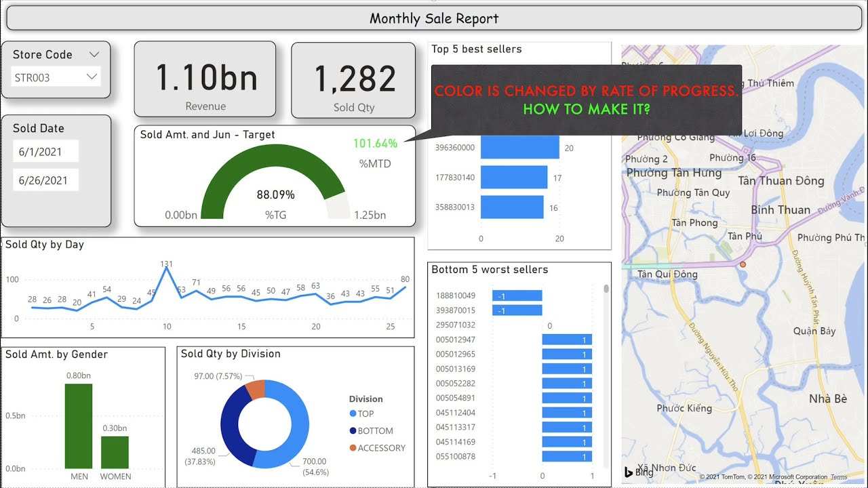Select the bar for product 045114169
868x488 pixels.
click(x=568, y=442)
